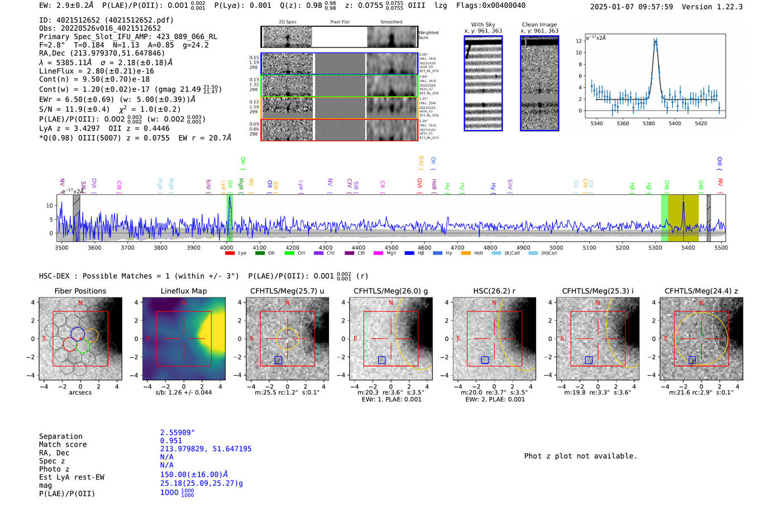Select Est LyA rest-EW value 150.00(±16.00)Å

[194, 475]
